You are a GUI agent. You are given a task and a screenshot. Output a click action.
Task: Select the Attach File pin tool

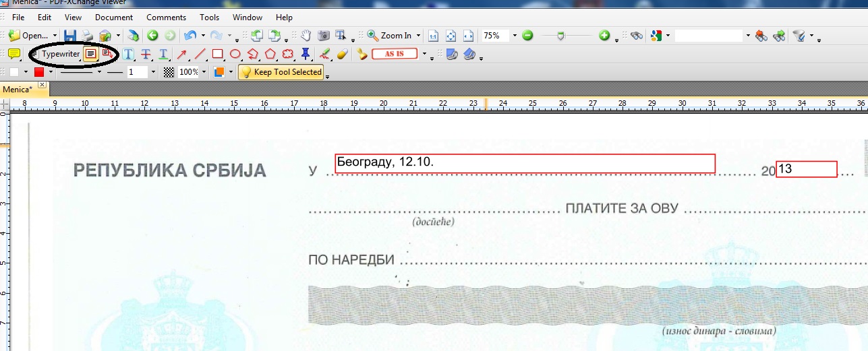(306, 54)
